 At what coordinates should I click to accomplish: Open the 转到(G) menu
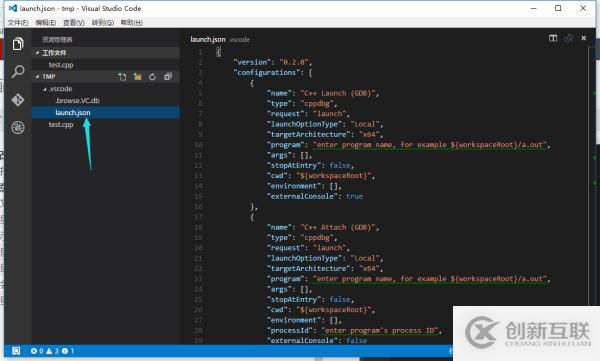tap(103, 23)
